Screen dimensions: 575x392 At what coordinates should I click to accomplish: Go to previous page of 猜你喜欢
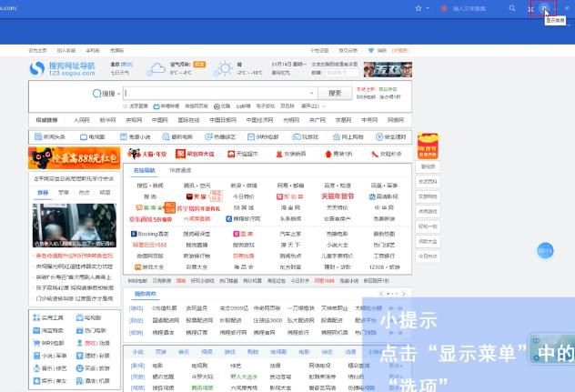click(x=381, y=294)
